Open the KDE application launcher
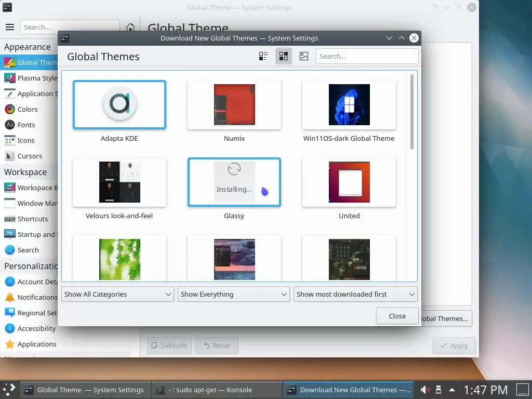This screenshot has height=399, width=532. pyautogui.click(x=9, y=390)
